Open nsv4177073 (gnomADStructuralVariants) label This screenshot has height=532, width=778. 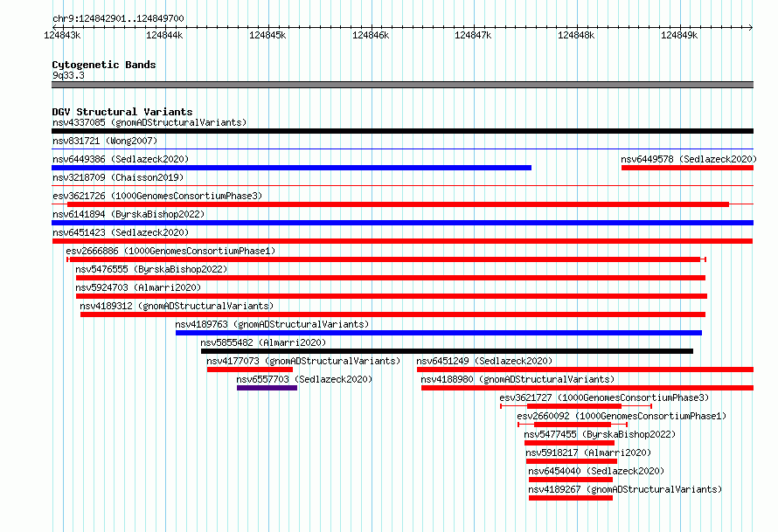(303, 361)
